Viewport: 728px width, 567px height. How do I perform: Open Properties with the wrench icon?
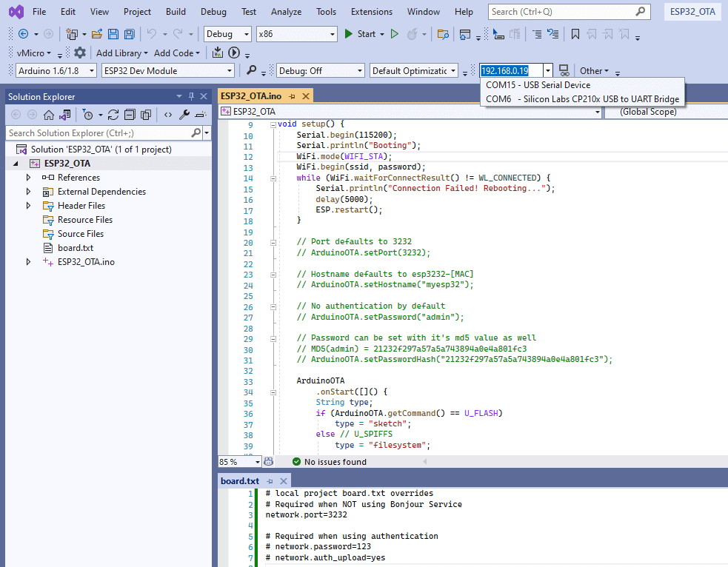tap(184, 115)
